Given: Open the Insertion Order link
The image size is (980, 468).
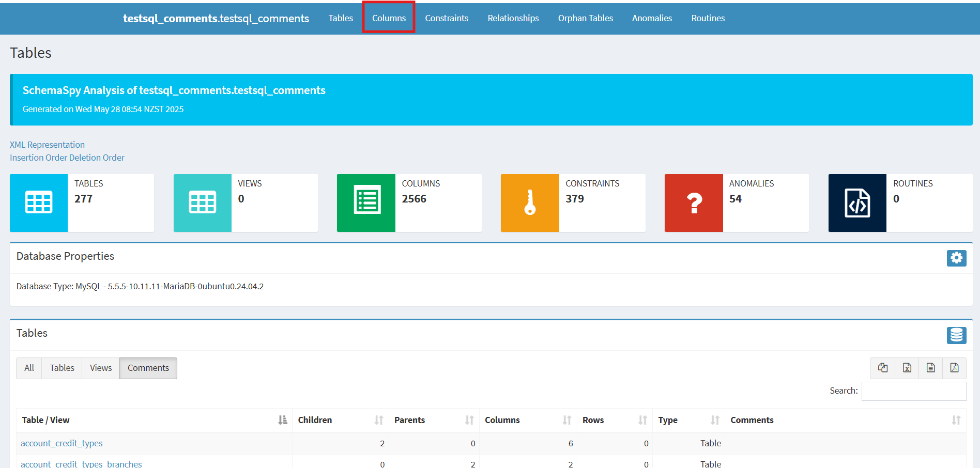Looking at the screenshot, I should click(39, 158).
